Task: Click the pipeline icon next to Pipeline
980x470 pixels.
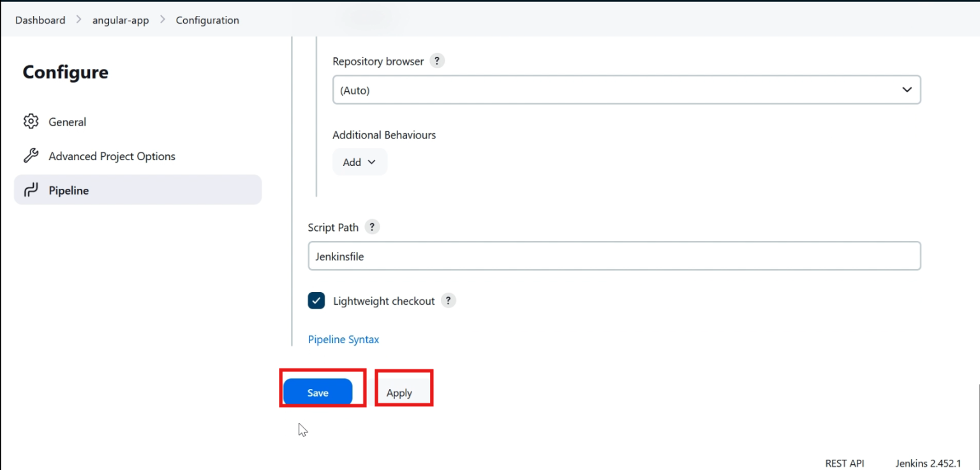Action: pyautogui.click(x=31, y=189)
